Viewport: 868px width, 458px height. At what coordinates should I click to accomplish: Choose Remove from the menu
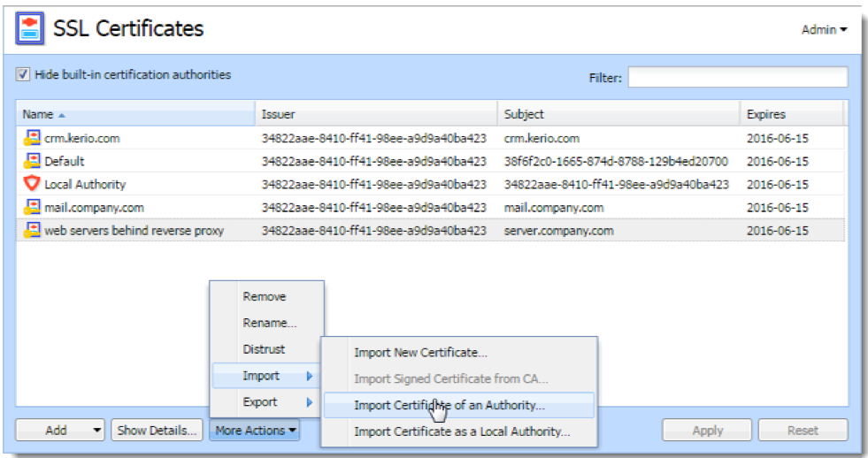[264, 296]
